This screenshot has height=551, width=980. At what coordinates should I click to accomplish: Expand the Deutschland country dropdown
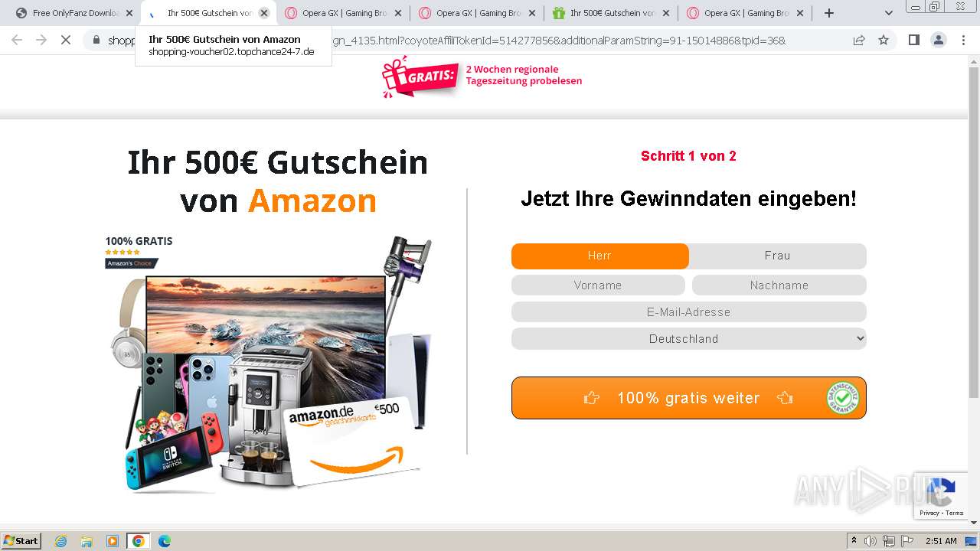coord(689,338)
